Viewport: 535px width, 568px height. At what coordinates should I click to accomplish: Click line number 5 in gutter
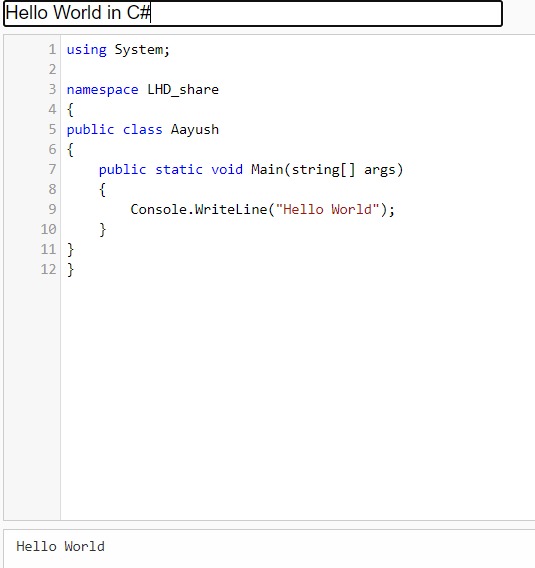tap(53, 129)
